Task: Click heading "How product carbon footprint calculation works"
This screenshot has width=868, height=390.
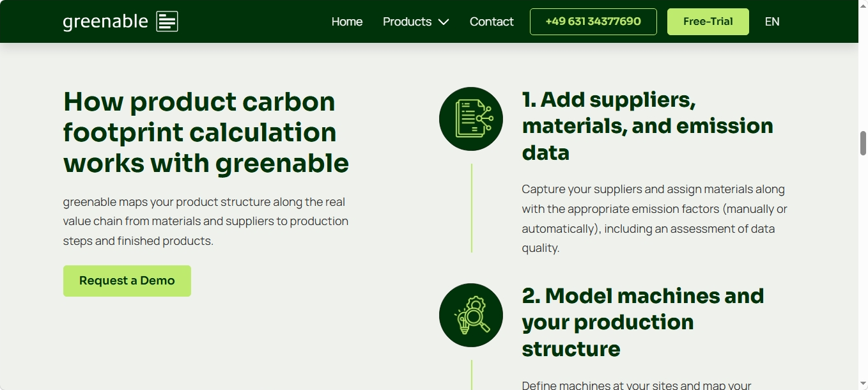Action: coord(206,132)
